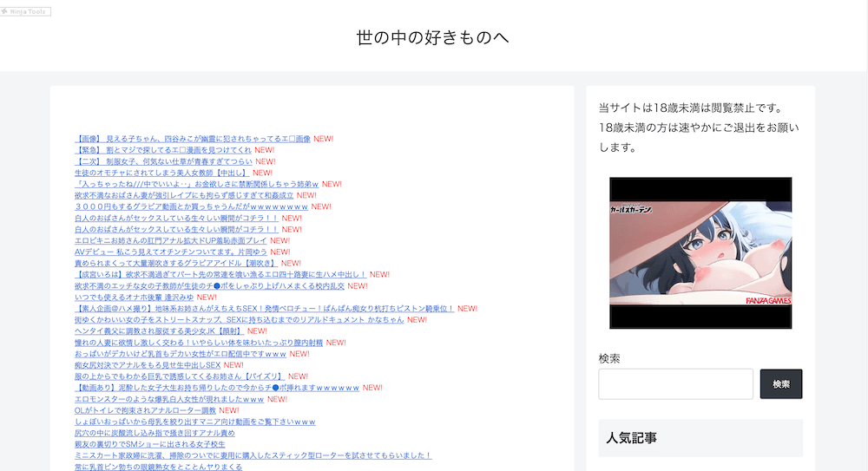Open the link starting with 常に乳首
Viewport: 868px width, 471px height.
coord(158,467)
